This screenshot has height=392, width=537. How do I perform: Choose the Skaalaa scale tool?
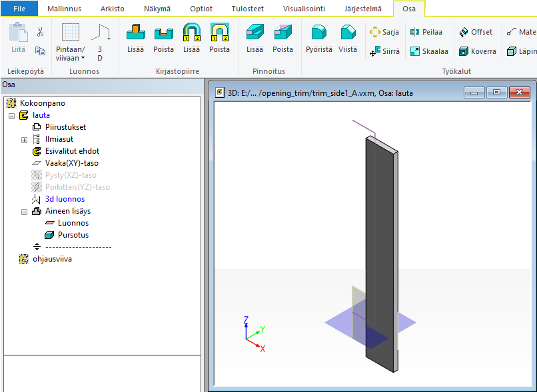point(428,51)
